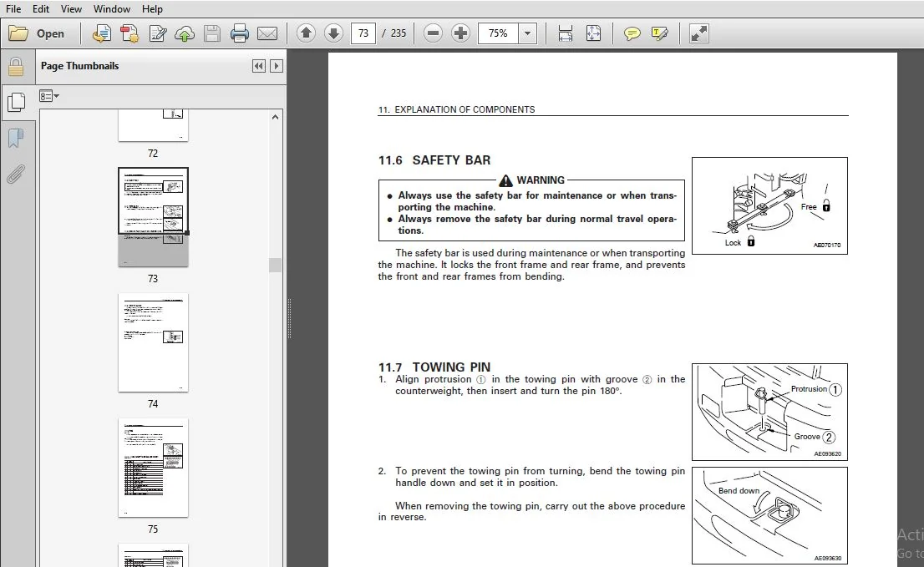Click the Convert PDF icon with gear
This screenshot has height=567, width=924.
pyautogui.click(x=129, y=33)
